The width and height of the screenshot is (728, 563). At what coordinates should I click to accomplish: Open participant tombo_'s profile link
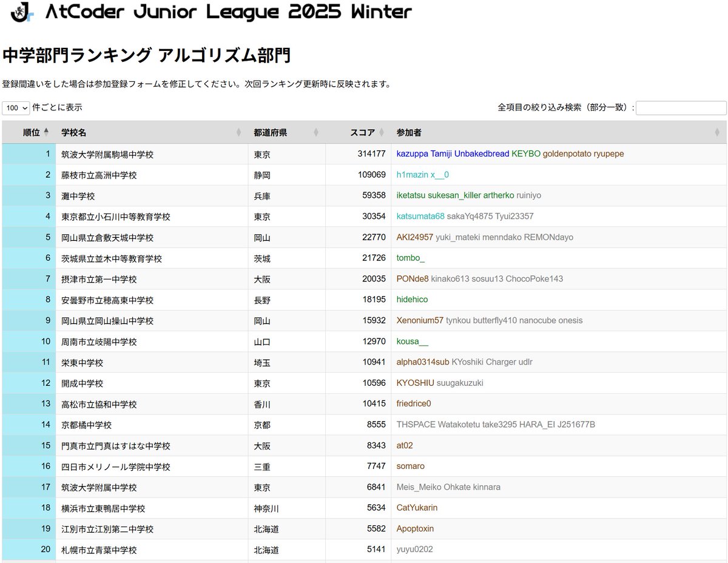[411, 258]
